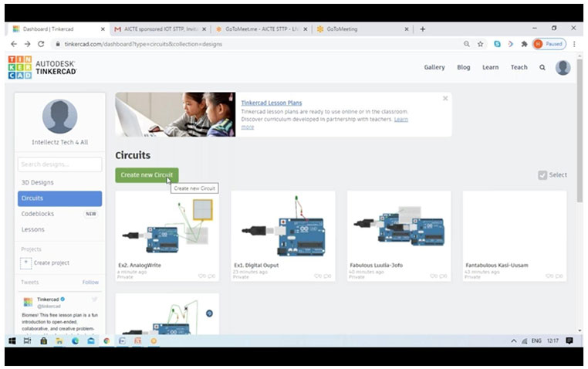Toggle the Select checkbox for designs
The width and height of the screenshot is (588, 369).
542,175
